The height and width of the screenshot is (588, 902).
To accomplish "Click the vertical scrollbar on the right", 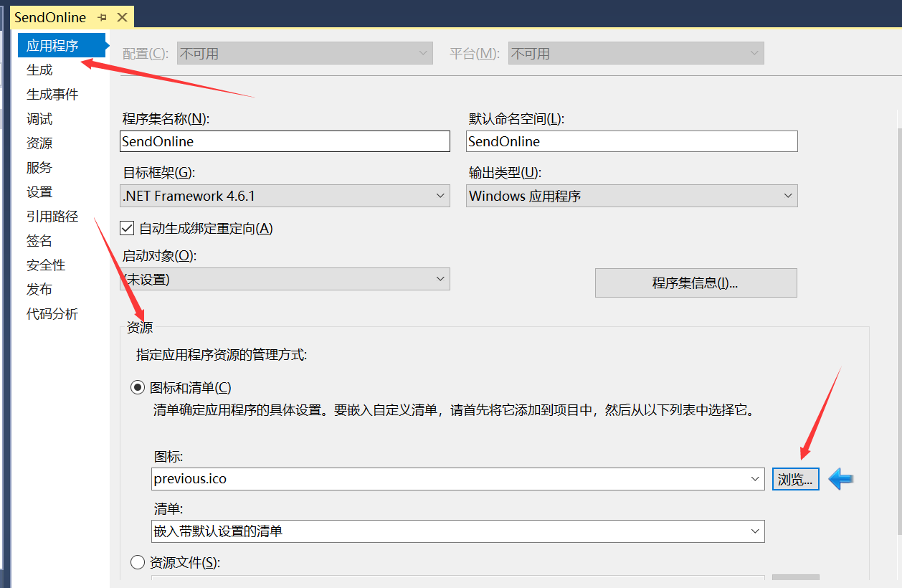I will (x=899, y=330).
